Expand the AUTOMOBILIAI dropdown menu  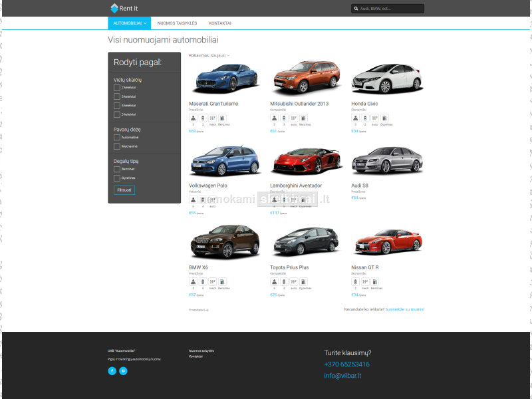coord(129,23)
